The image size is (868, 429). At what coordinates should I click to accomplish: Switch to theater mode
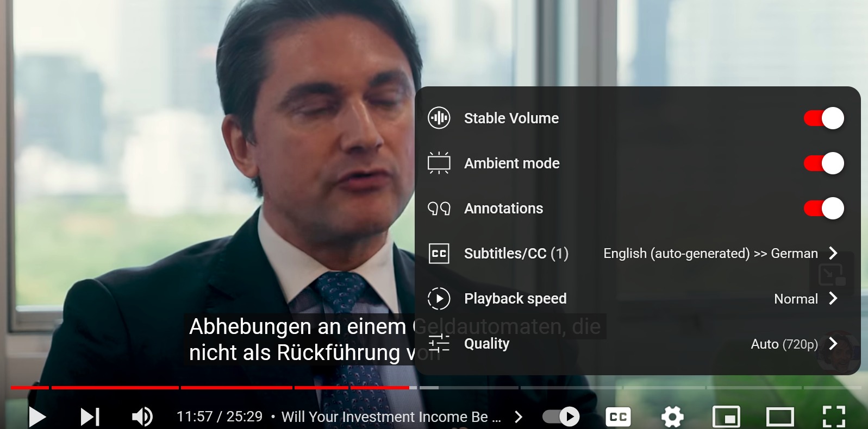[x=780, y=417]
